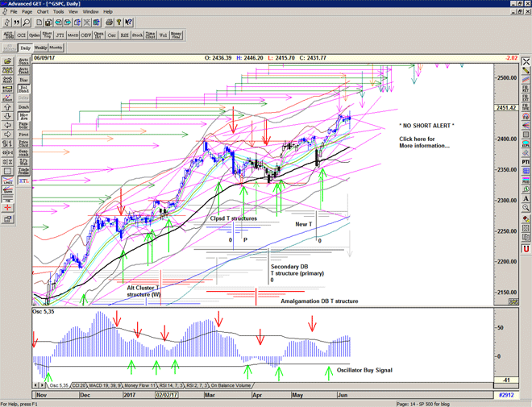Select the magnifier zoom tool

(27, 23)
